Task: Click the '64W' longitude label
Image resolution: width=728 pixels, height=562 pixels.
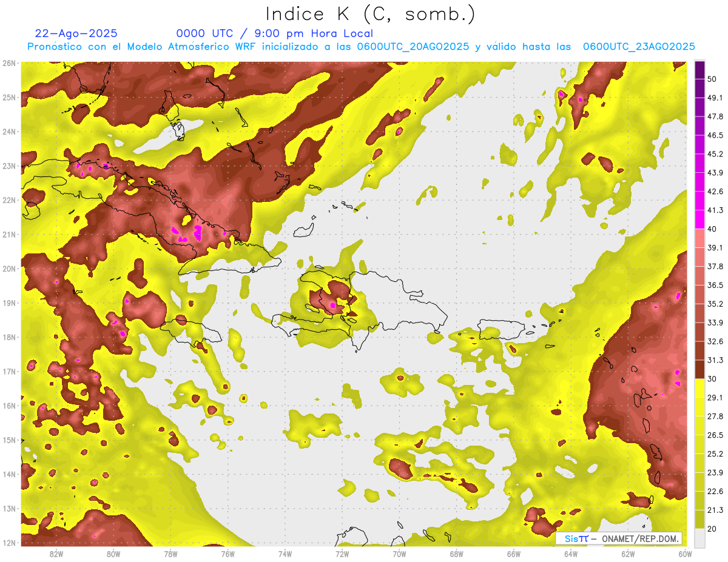Action: click(570, 554)
